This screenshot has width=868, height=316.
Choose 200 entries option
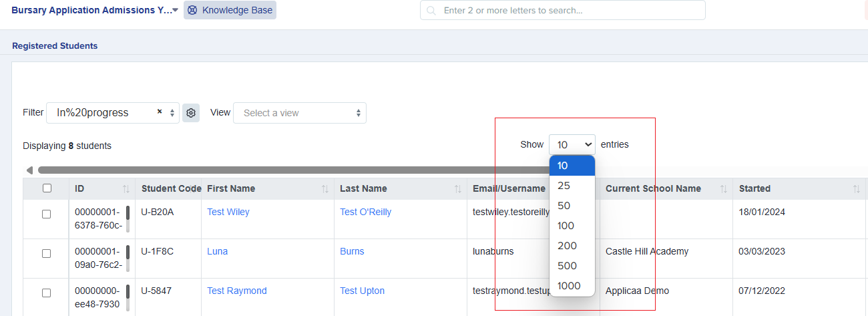(572, 246)
